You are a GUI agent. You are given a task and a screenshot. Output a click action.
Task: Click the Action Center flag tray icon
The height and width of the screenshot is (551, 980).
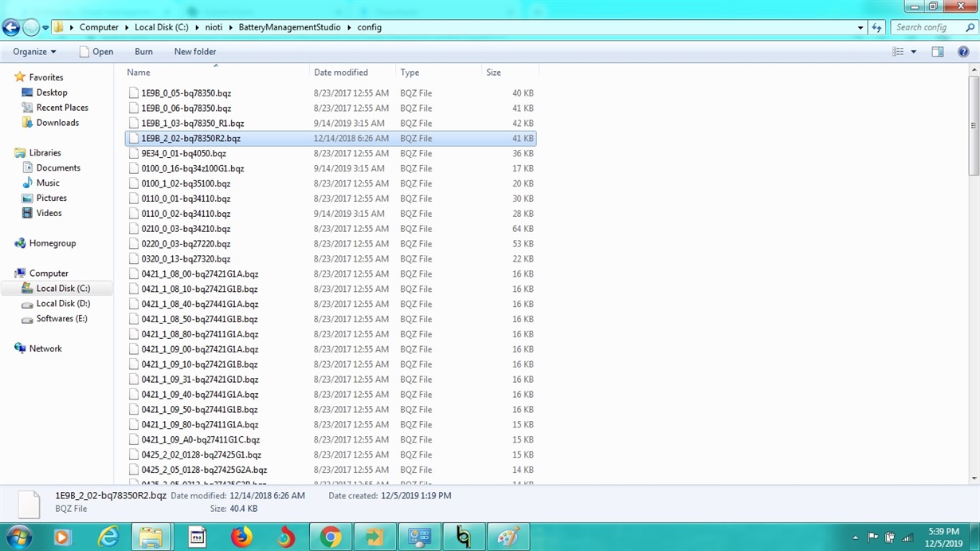tap(872, 538)
